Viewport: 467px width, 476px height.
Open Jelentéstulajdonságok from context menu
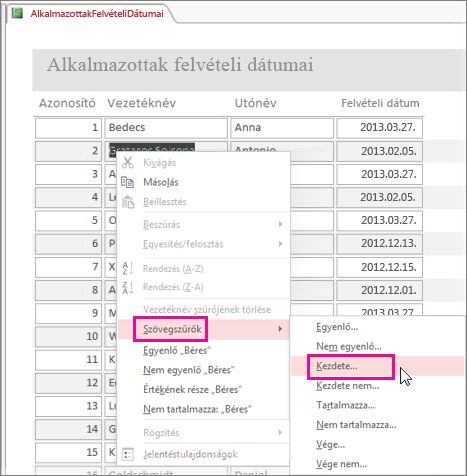click(204, 454)
